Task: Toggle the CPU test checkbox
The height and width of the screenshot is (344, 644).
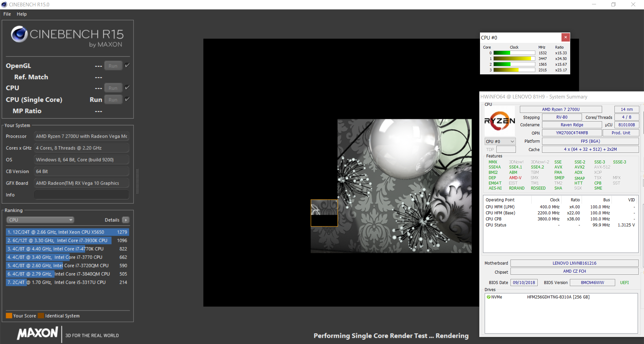Action: 127,87
